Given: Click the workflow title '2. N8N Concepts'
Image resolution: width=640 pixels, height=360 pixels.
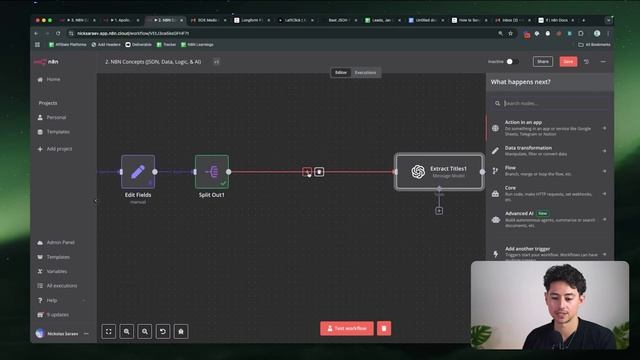Looking at the screenshot, I should (153, 62).
